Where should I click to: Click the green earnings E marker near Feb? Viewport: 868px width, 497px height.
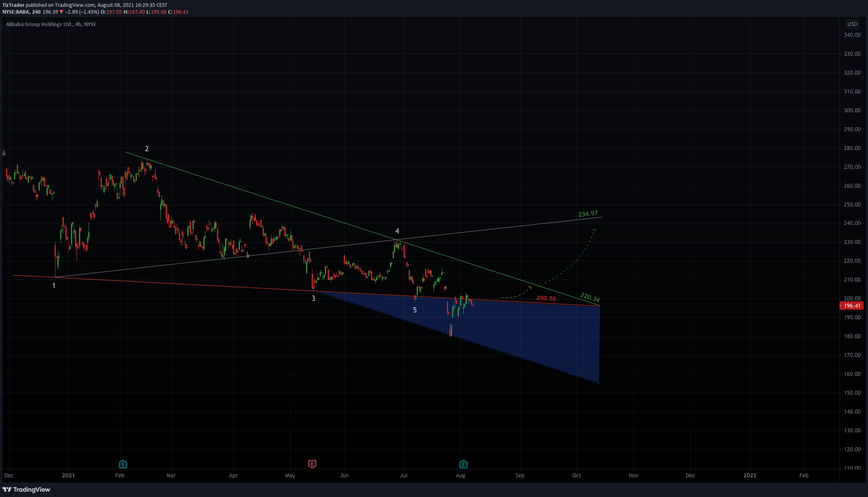(123, 464)
